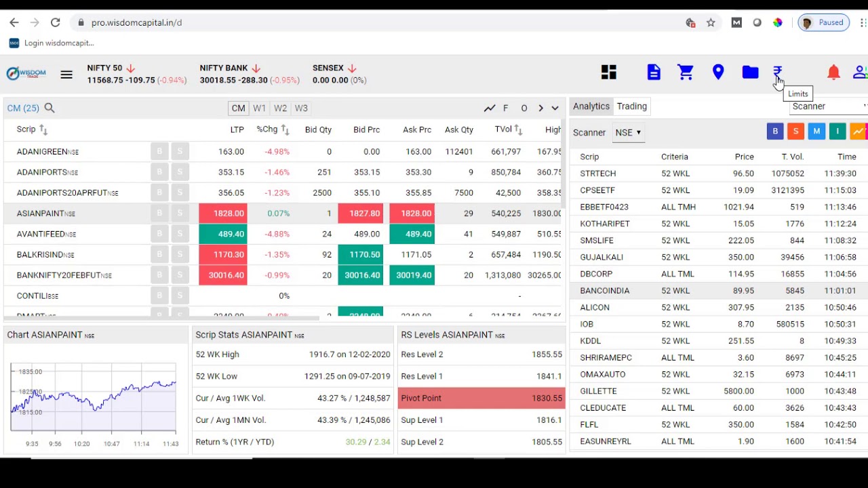Select STRTECH in scanner list
This screenshot has height=488, width=868.
click(719, 174)
